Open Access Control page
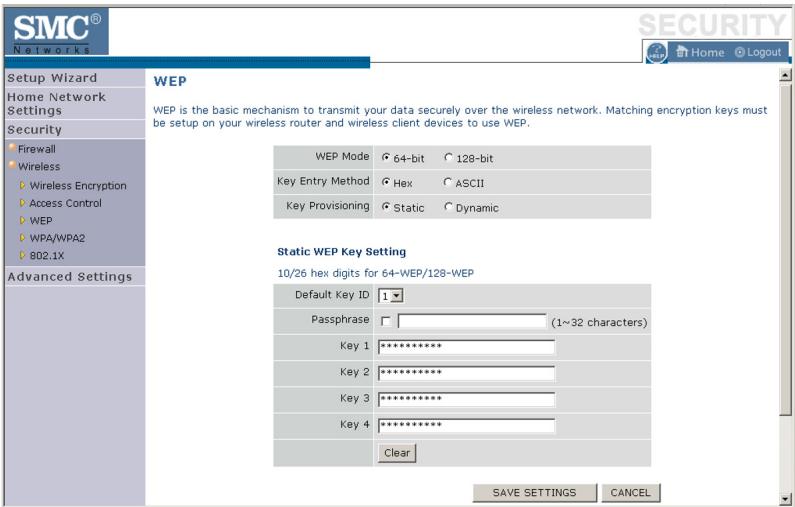 pos(65,203)
